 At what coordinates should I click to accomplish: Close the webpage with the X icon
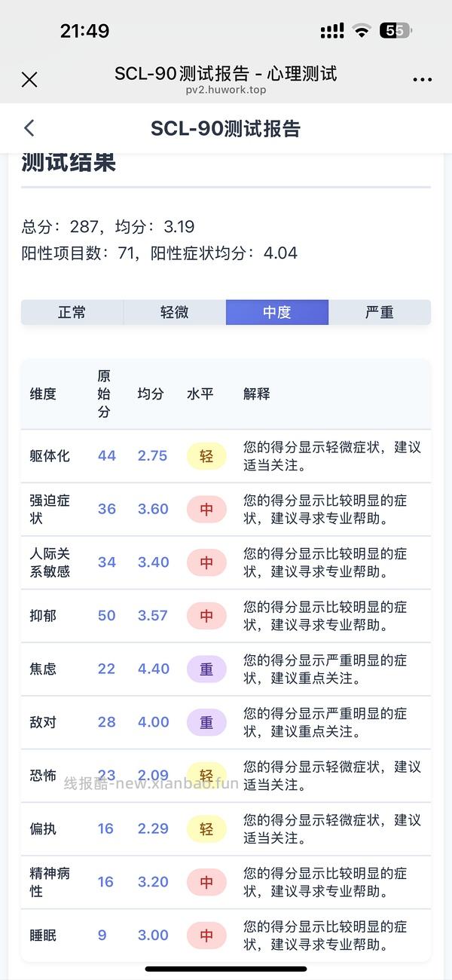[x=29, y=78]
